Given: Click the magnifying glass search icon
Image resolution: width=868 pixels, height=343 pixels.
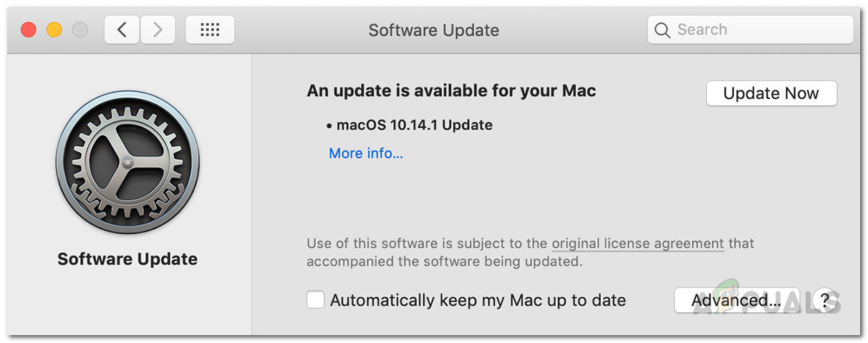Looking at the screenshot, I should pyautogui.click(x=664, y=30).
